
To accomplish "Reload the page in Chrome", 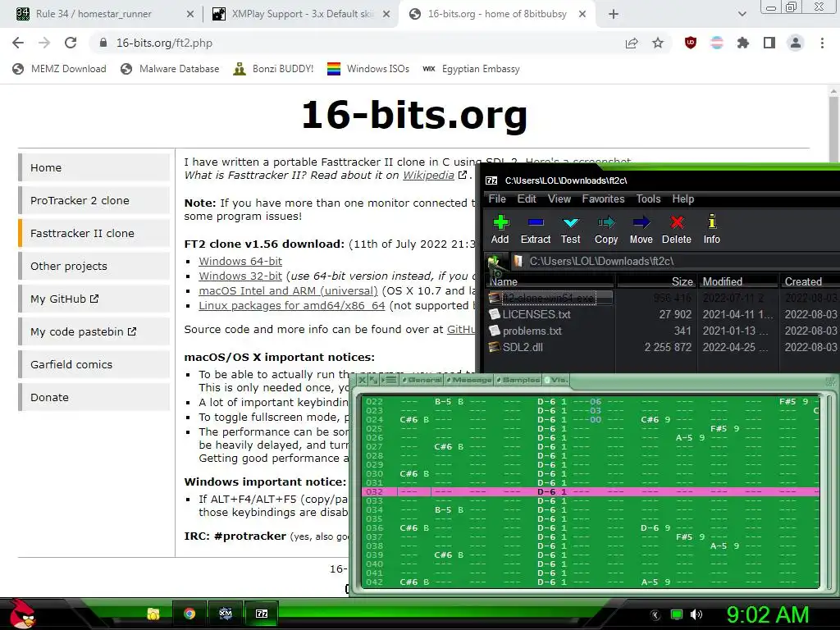I will coord(71,43).
